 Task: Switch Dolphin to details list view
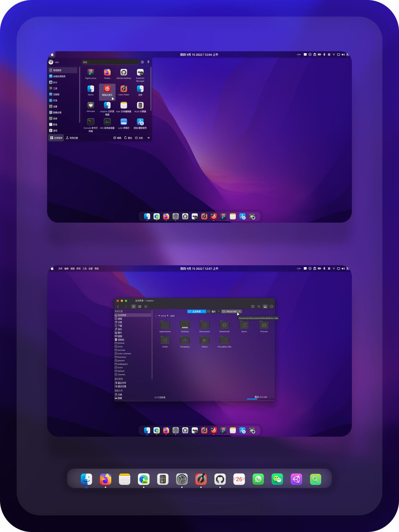146,306
